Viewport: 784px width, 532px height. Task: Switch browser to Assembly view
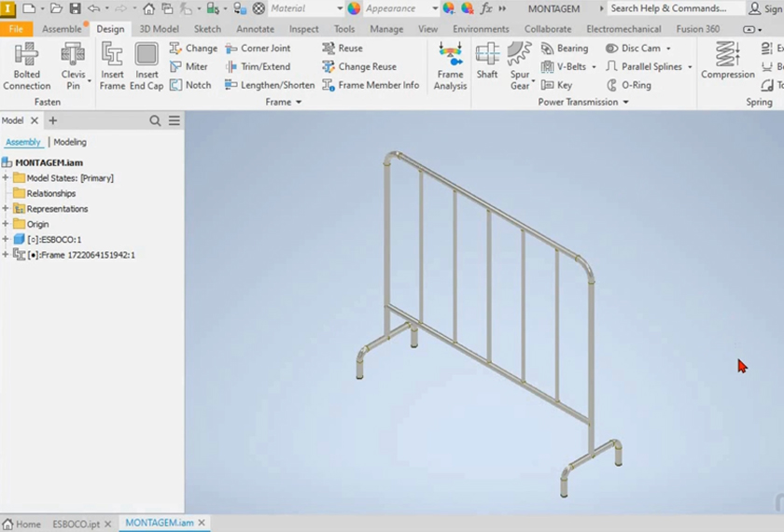pos(23,142)
